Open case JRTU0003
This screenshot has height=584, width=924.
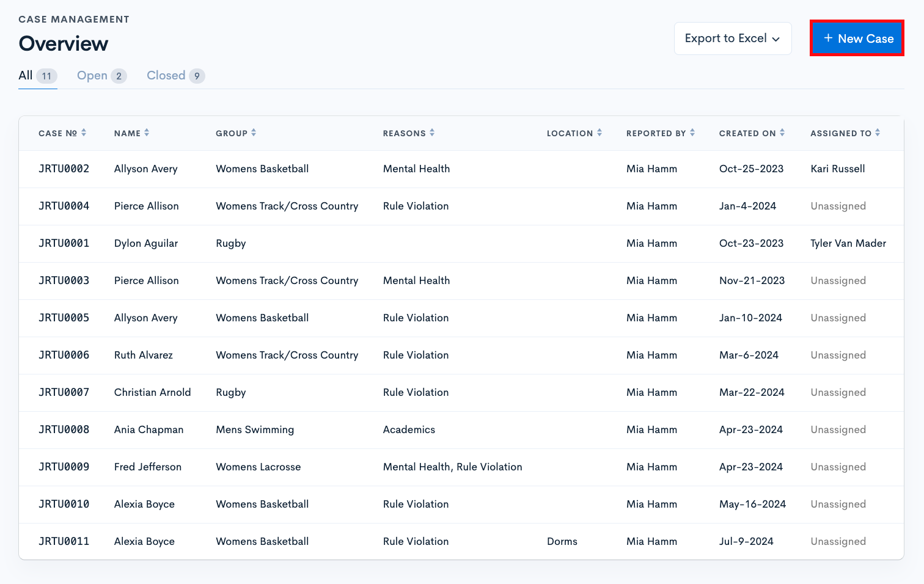point(64,280)
